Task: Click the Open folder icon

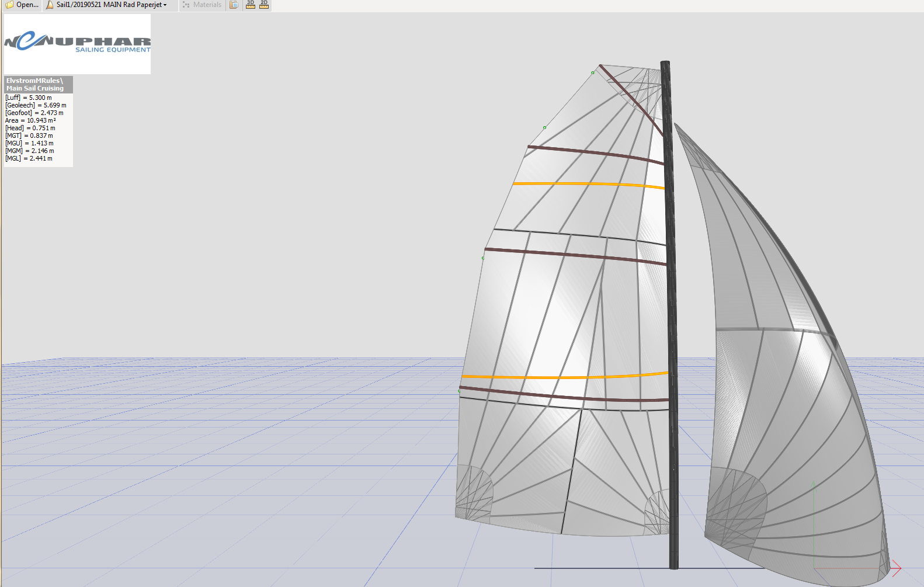Action: click(x=9, y=5)
